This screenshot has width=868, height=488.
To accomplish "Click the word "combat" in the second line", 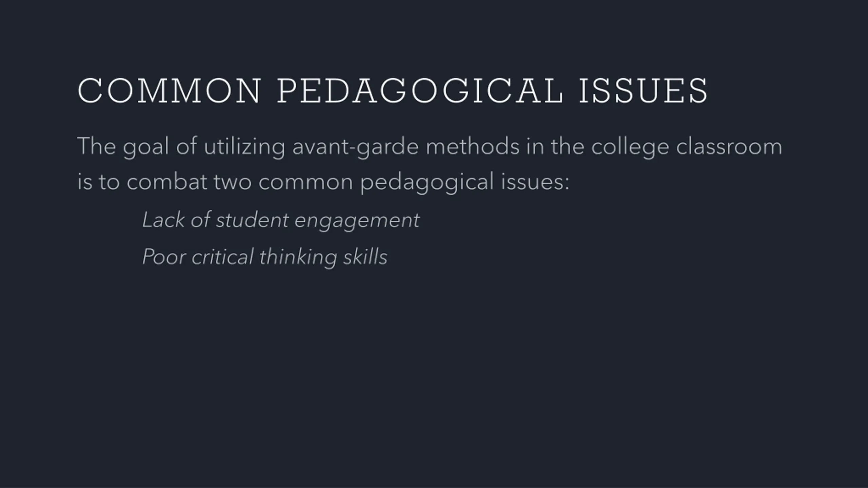I will coord(167,182).
